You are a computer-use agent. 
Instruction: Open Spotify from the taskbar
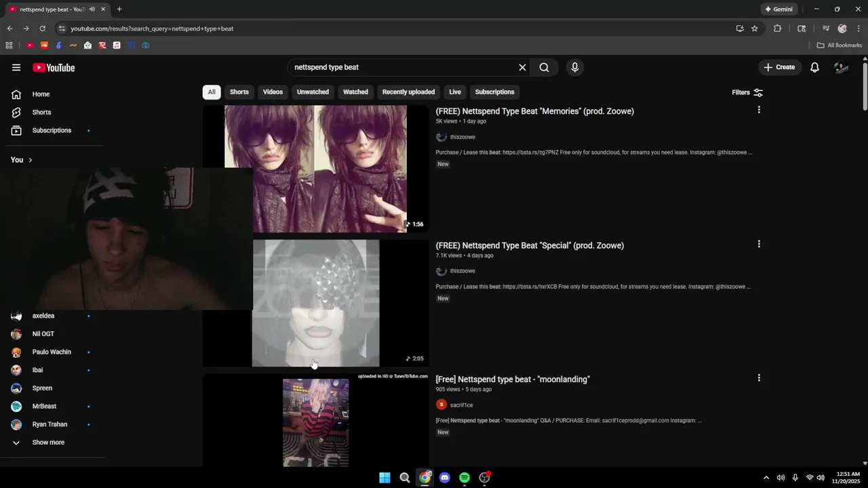coord(465,478)
